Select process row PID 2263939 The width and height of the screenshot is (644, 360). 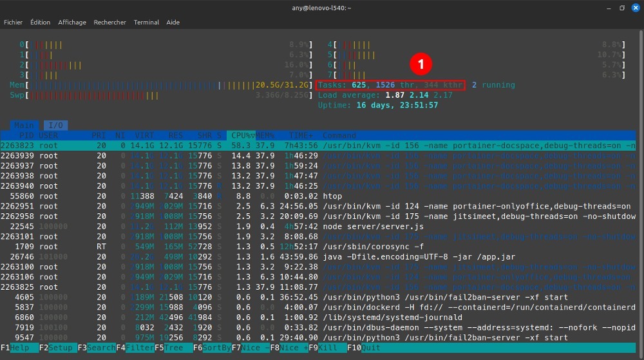(318, 156)
